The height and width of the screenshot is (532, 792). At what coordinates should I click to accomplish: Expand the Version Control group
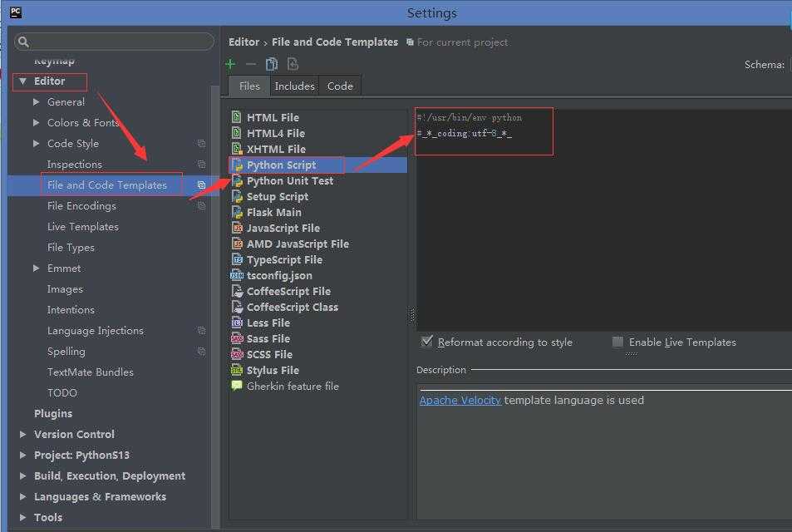[x=22, y=434]
